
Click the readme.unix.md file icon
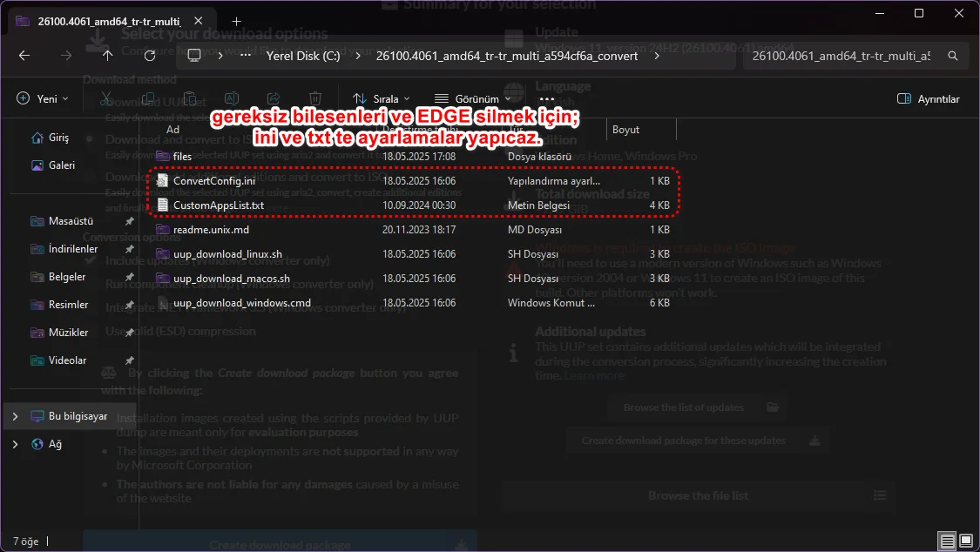click(163, 229)
